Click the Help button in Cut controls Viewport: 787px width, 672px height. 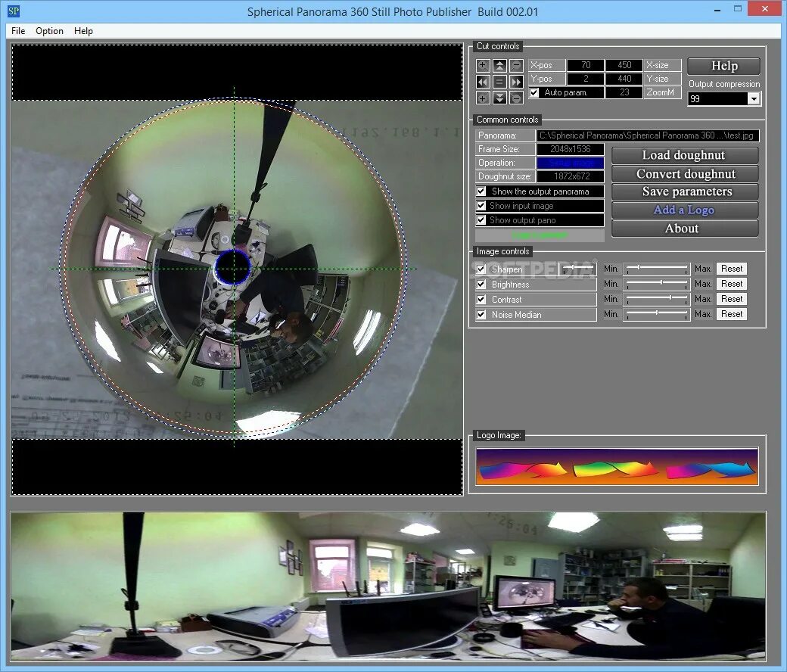[x=723, y=67]
